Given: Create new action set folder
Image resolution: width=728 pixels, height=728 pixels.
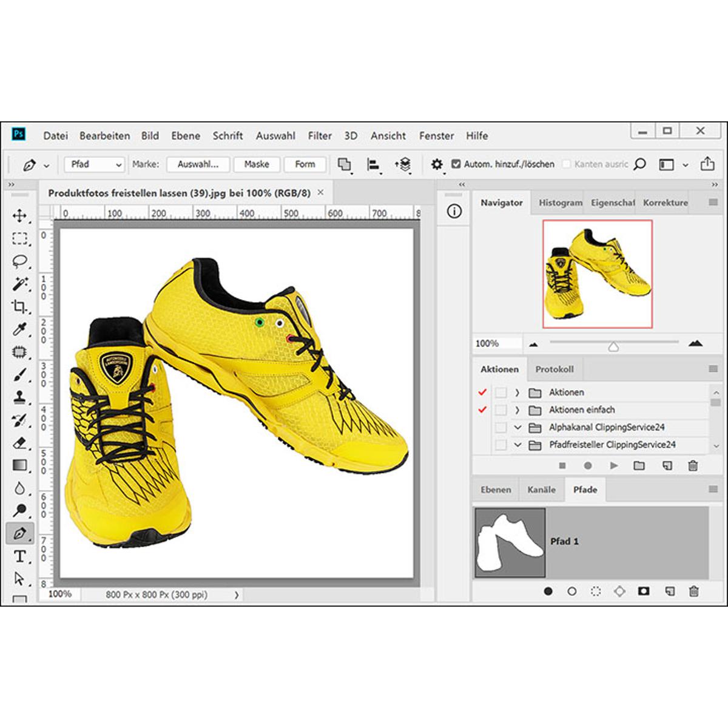Looking at the screenshot, I should click(x=639, y=466).
